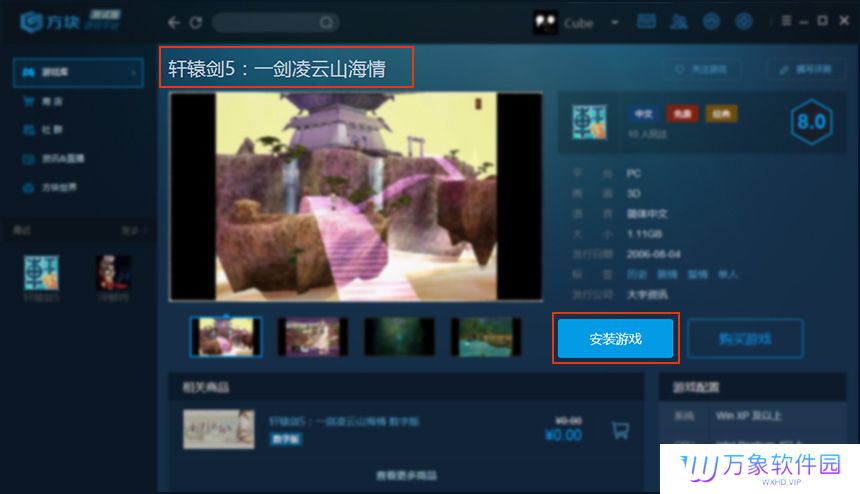Click the 安装游戏 install game button
Screen dimensions: 860x494
click(615, 338)
